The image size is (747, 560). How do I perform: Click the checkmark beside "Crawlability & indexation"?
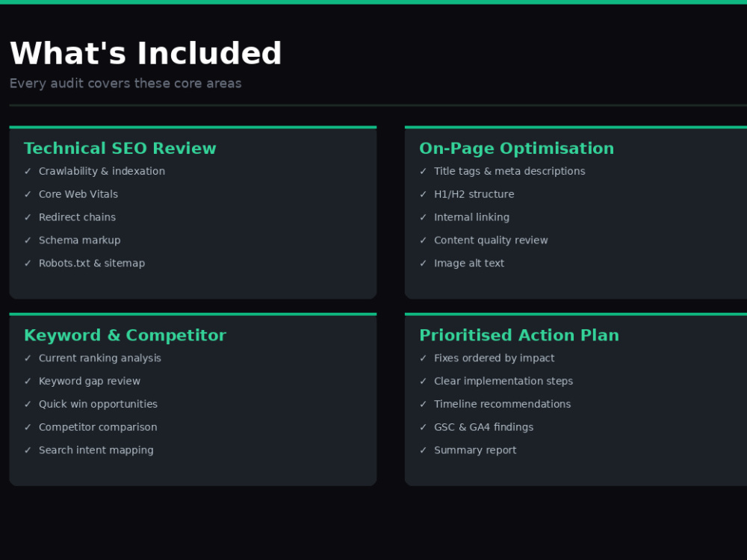coord(28,171)
